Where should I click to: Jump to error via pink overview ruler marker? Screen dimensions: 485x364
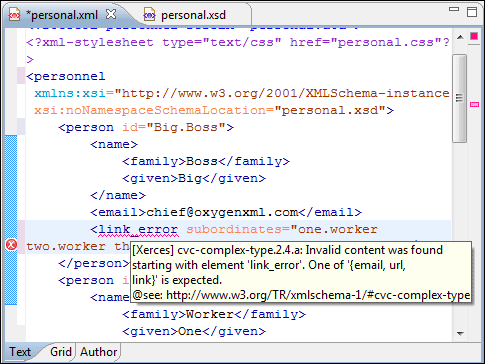(x=474, y=105)
